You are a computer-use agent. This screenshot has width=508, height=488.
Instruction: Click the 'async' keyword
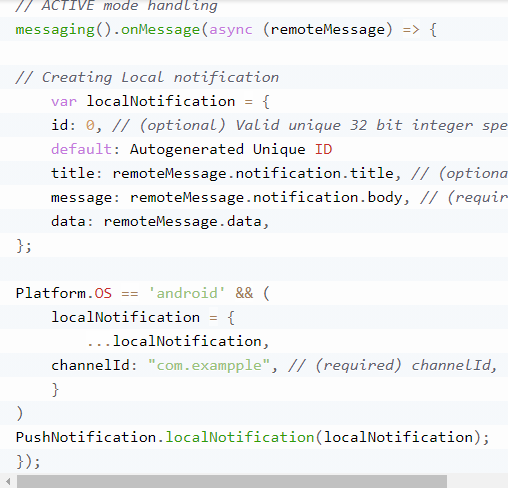pos(231,30)
